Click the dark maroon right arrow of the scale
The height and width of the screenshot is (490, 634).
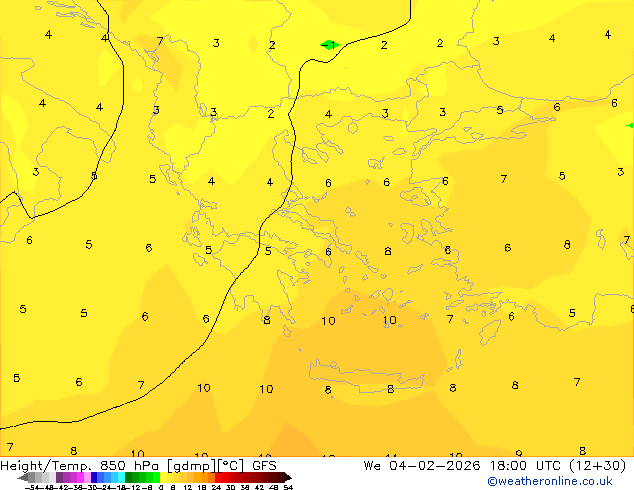click(x=288, y=478)
